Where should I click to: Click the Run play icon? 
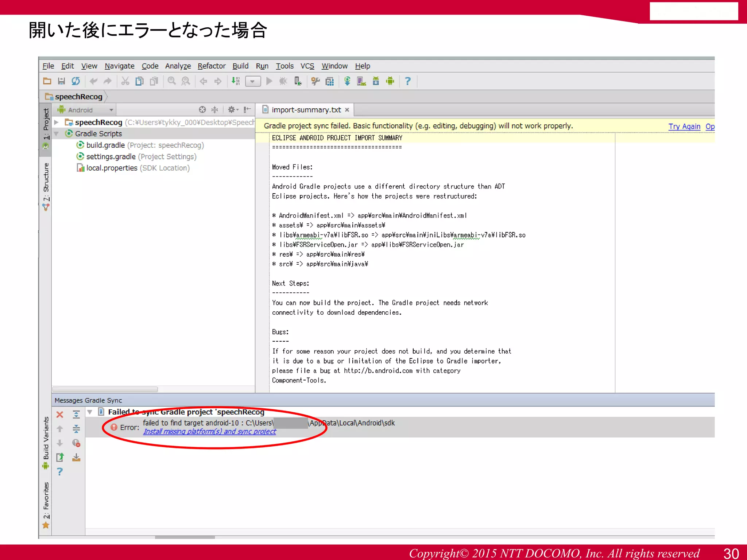coord(269,81)
